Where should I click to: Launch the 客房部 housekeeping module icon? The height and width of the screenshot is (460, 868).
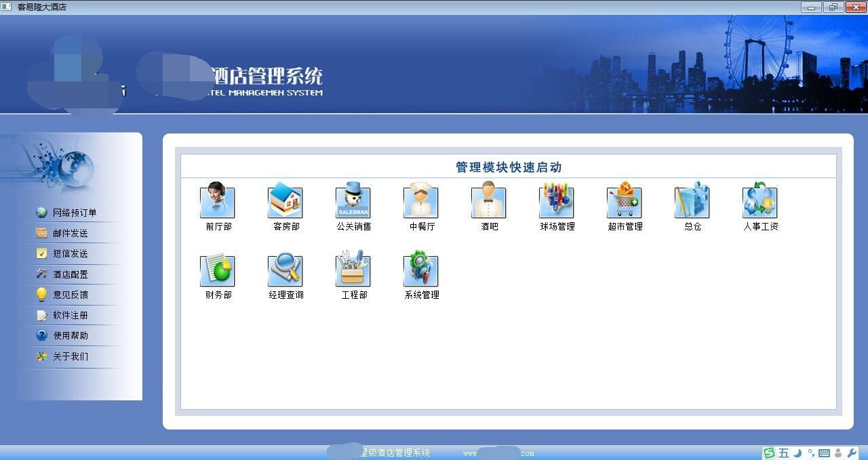pyautogui.click(x=285, y=203)
